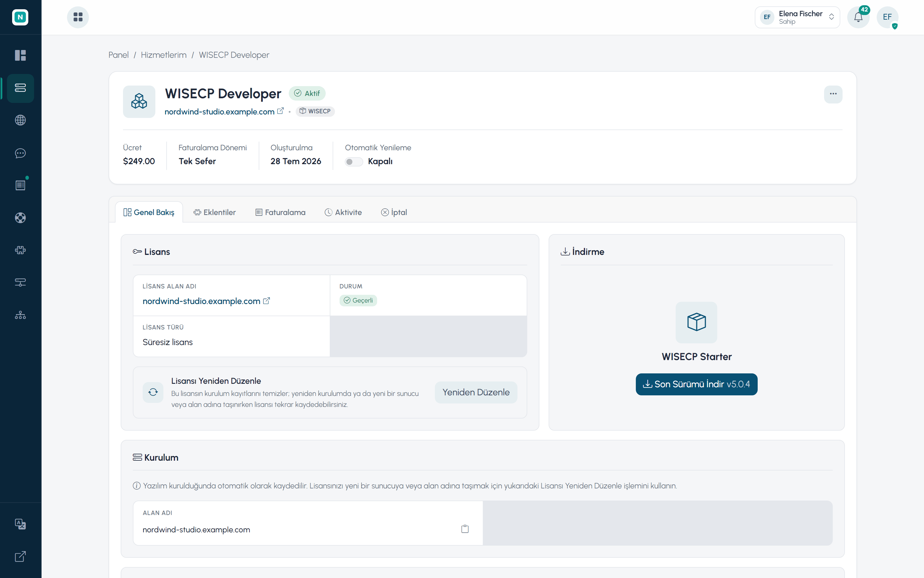Click the İndirme section heading
924x578 pixels.
click(x=582, y=252)
